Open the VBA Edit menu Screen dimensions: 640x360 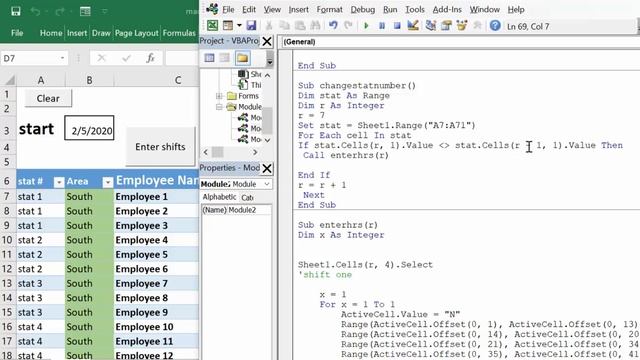coord(249,9)
